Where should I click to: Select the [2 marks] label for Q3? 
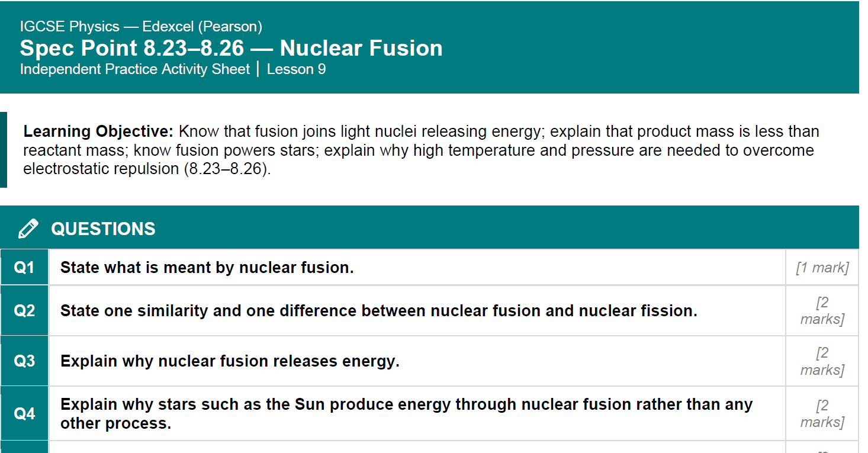click(x=822, y=361)
